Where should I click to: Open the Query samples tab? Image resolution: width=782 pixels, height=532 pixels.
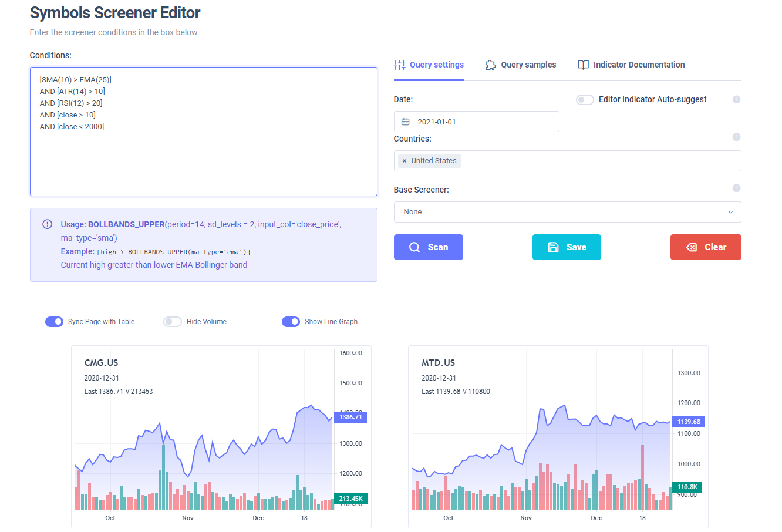coord(520,65)
